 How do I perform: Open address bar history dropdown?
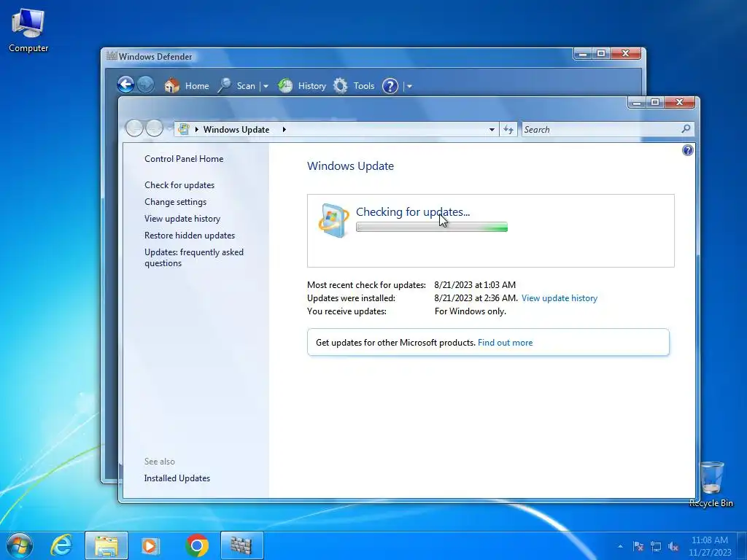[x=492, y=130]
